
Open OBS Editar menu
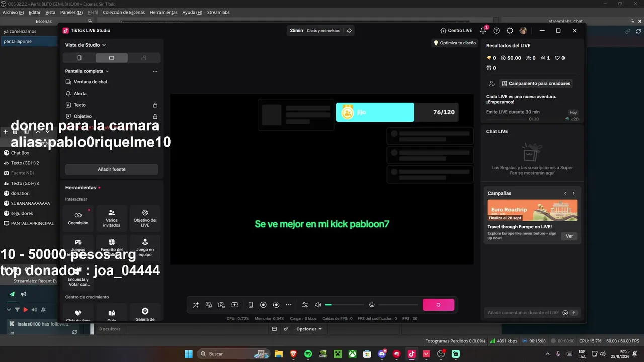(35, 12)
